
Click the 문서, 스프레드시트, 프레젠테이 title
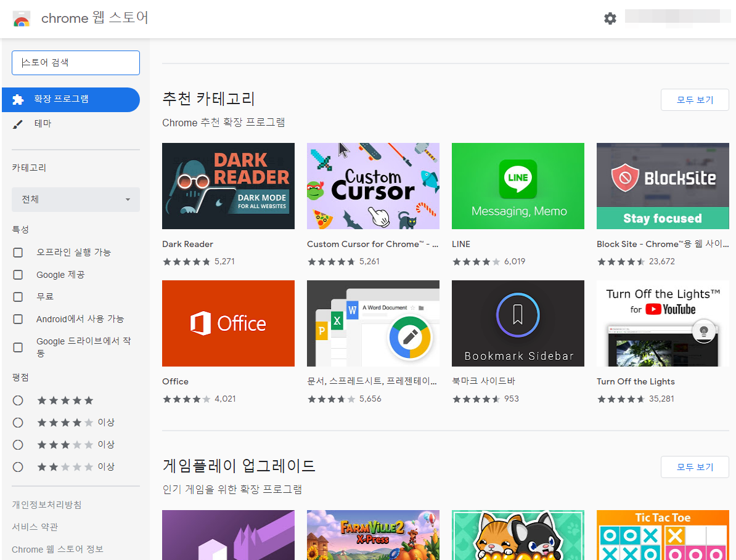tap(372, 381)
